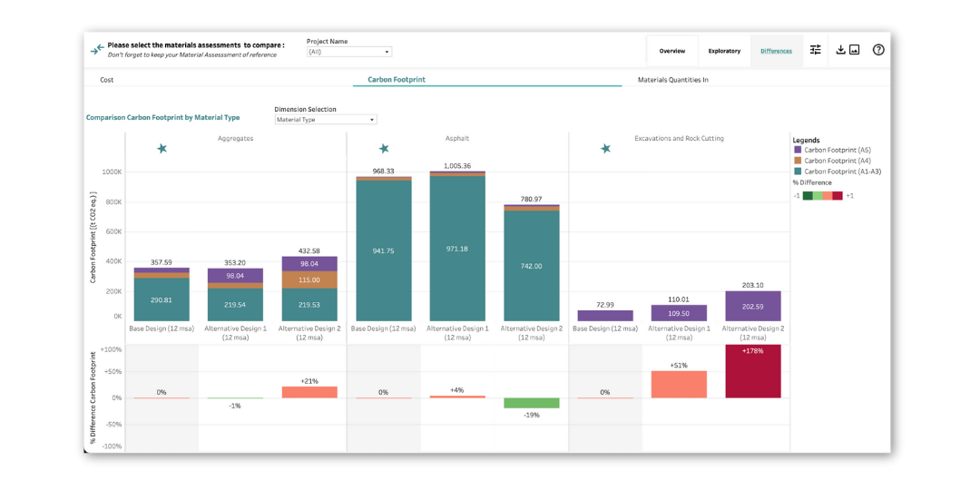This screenshot has height=490, width=980.
Task: Switch to the Overview tab
Action: click(x=672, y=51)
